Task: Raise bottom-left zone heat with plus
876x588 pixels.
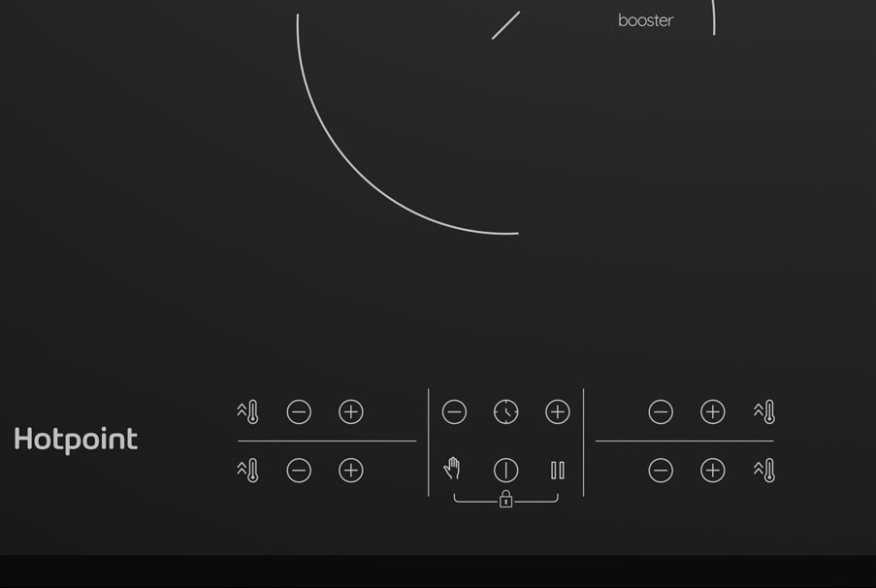Action: click(351, 471)
